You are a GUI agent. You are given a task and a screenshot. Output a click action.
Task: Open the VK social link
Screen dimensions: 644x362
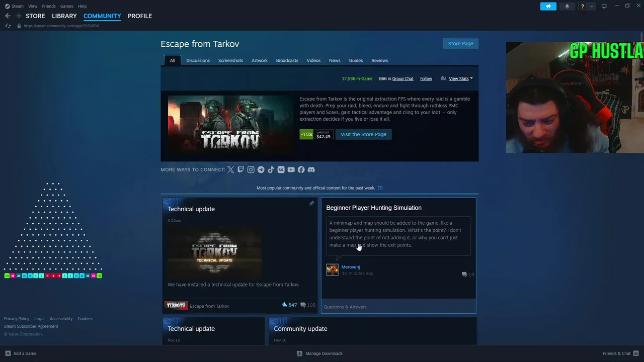(x=281, y=170)
